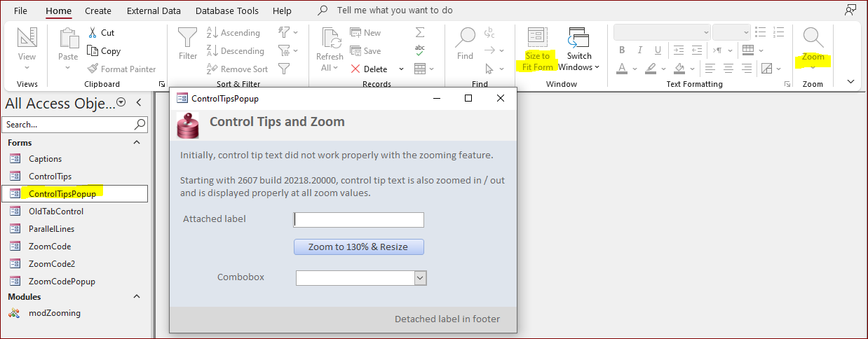This screenshot has width=868, height=339.
Task: Click Delete record button
Action: (x=369, y=69)
